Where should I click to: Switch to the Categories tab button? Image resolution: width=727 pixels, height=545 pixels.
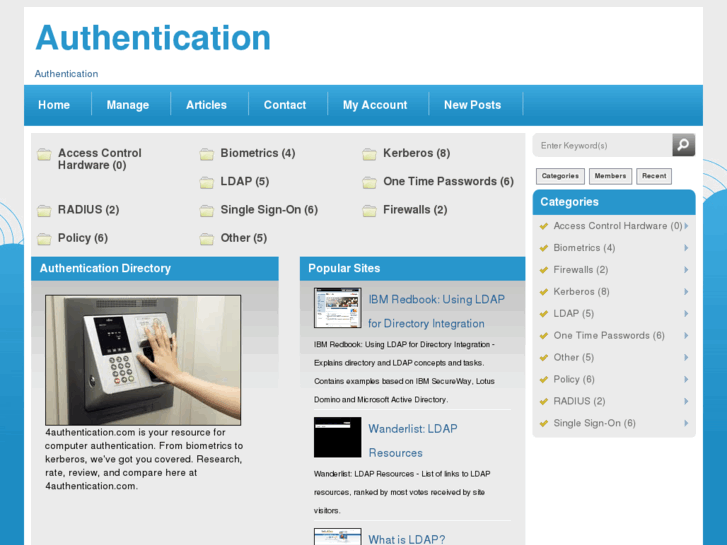tap(560, 176)
